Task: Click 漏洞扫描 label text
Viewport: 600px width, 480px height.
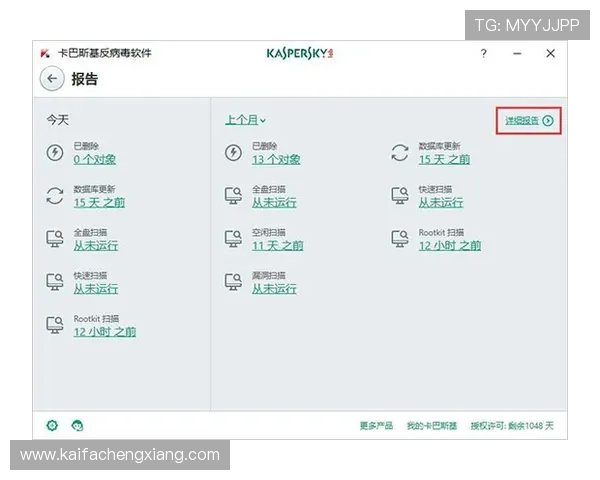Action: point(269,275)
